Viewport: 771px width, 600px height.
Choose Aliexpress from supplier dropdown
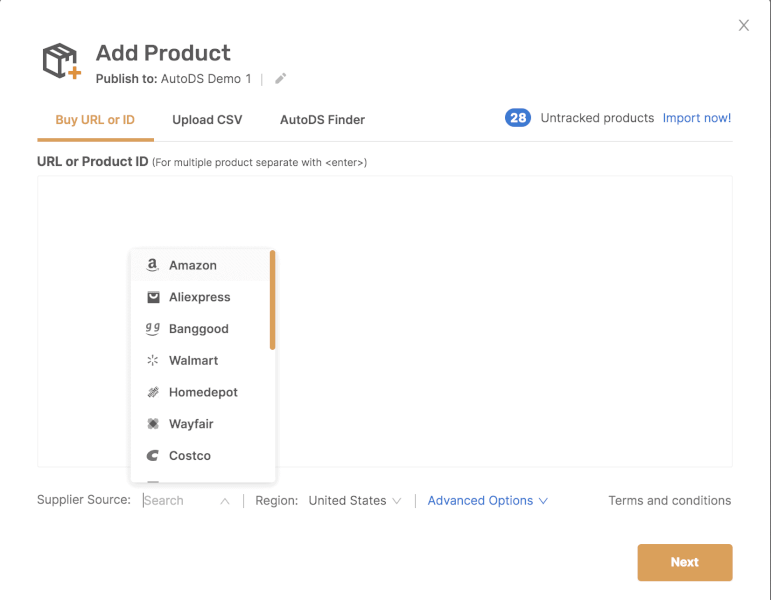(201, 297)
